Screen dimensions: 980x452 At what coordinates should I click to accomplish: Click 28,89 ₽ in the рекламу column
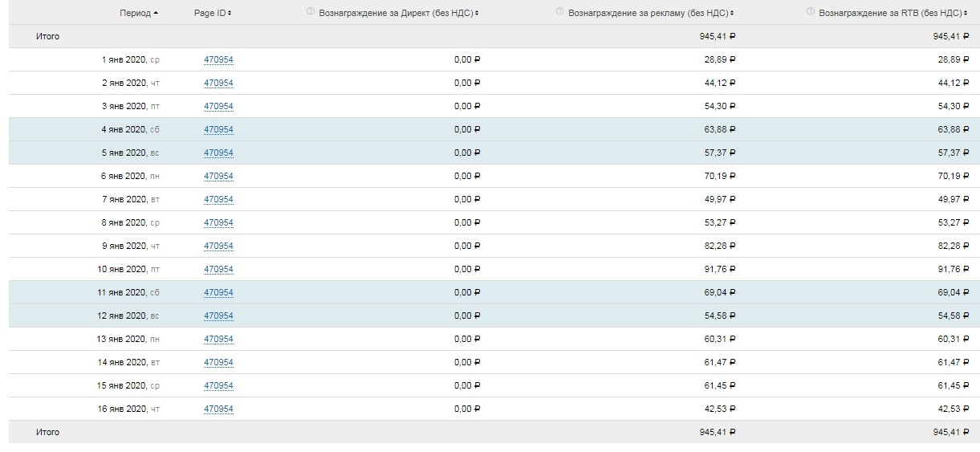(720, 60)
